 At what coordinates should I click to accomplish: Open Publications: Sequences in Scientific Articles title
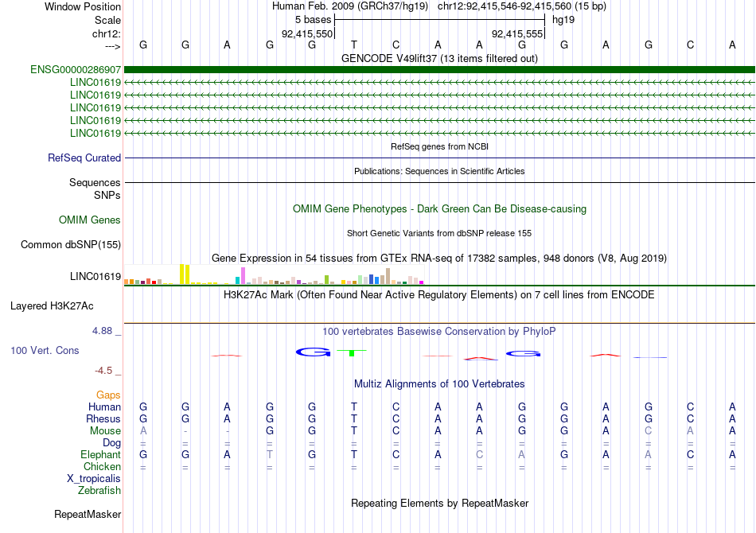click(x=439, y=171)
